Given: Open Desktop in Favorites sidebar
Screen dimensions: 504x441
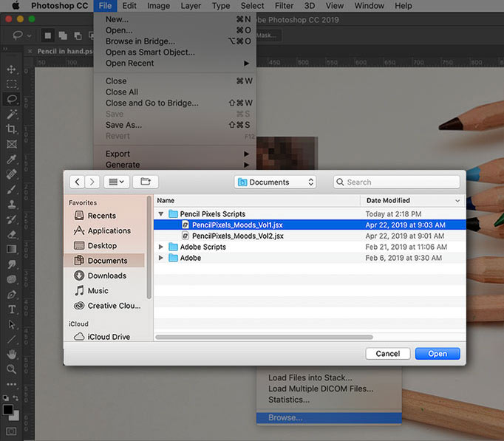Looking at the screenshot, I should tap(104, 246).
